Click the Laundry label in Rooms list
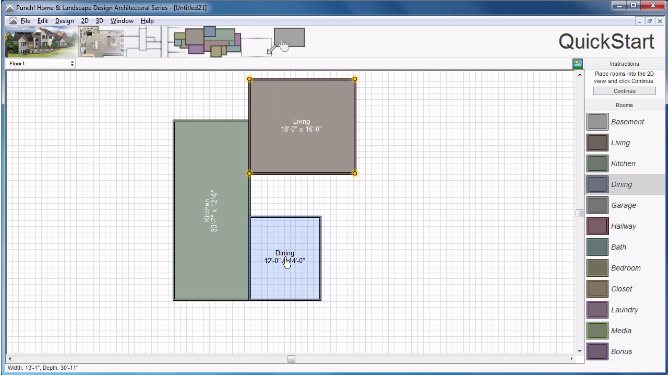This screenshot has width=668, height=375. tap(624, 310)
